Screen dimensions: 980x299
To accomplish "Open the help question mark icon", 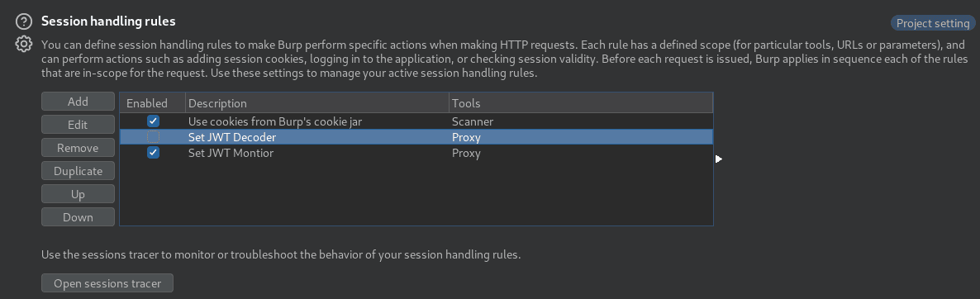I will click(23, 21).
